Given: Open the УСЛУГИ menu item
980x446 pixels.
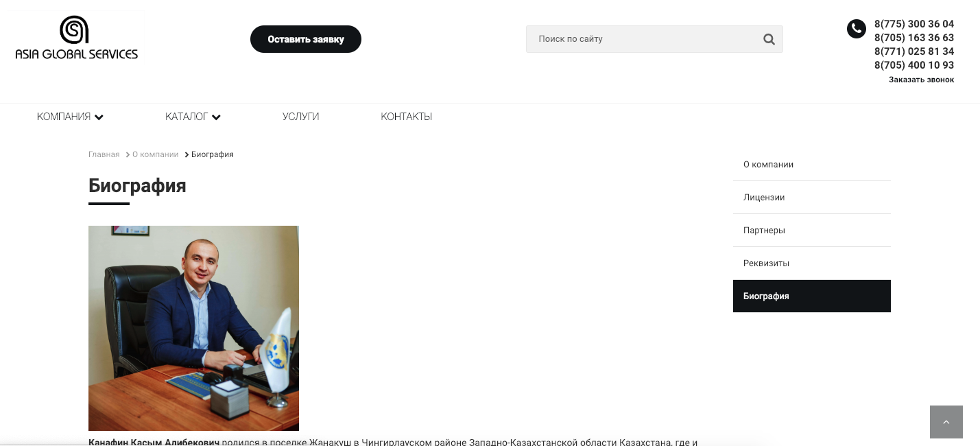Looking at the screenshot, I should [x=300, y=117].
